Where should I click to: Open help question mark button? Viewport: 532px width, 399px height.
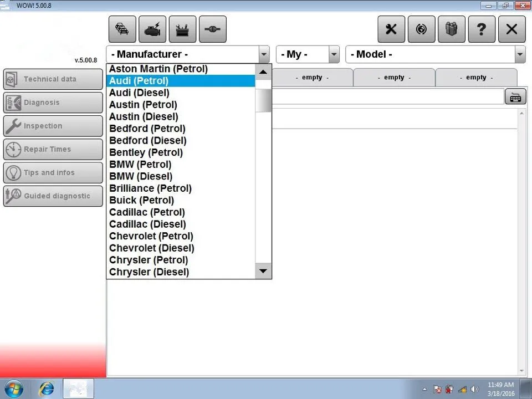482,29
